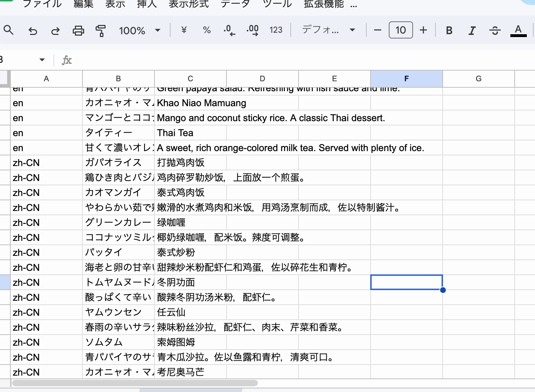Select cell containing 打抛鸡肉饭
Screen dimensions: 535x392
click(190, 163)
